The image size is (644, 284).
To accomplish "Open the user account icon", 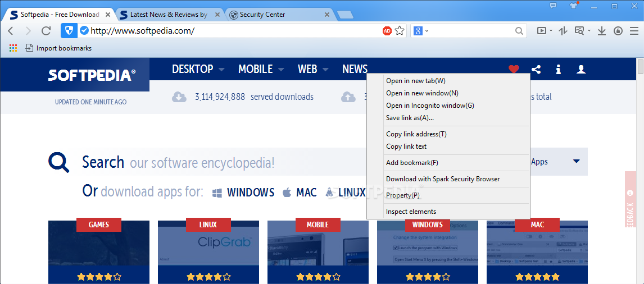I will point(580,70).
